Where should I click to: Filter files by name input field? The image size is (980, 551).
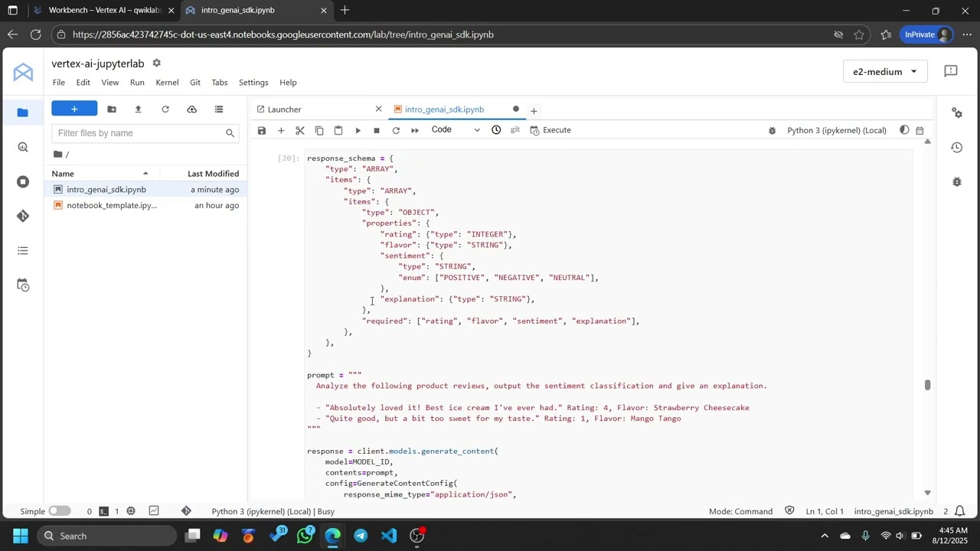[145, 133]
